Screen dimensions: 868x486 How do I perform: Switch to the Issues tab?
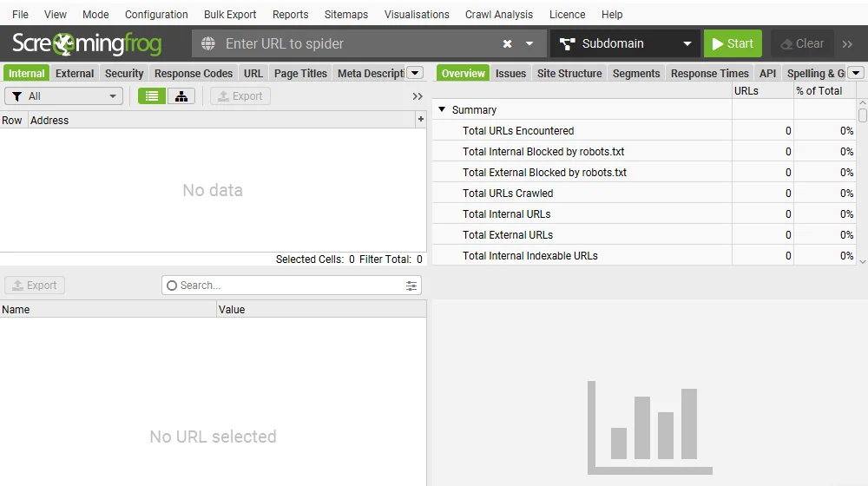(510, 73)
